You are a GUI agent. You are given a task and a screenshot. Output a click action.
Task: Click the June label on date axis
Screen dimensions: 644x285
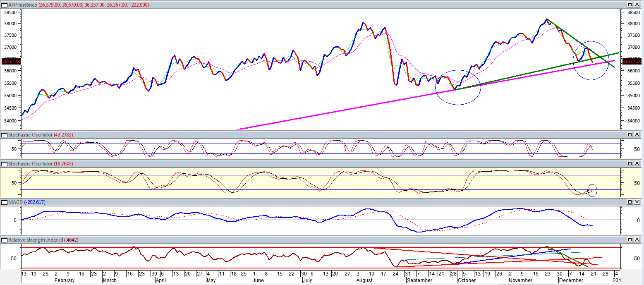258,280
